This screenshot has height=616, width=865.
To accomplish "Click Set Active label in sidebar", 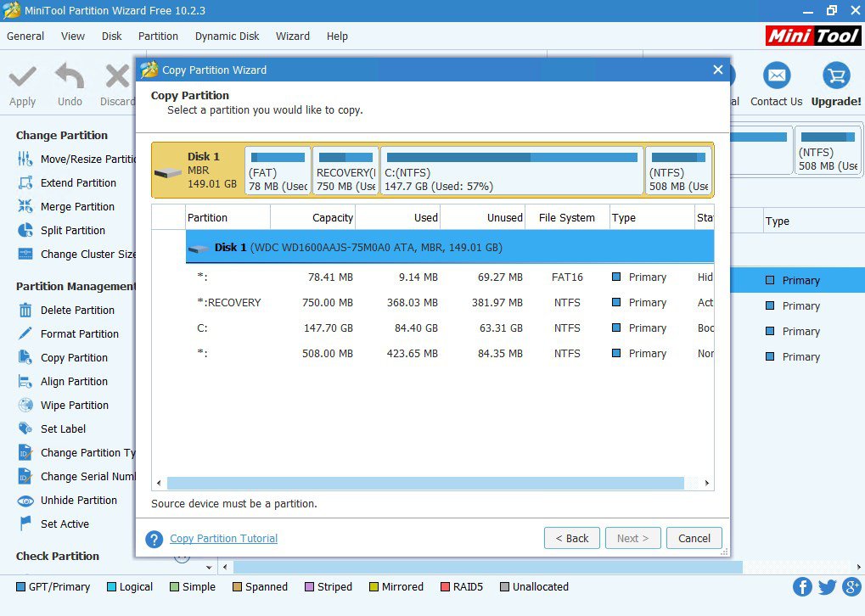I will 65,524.
